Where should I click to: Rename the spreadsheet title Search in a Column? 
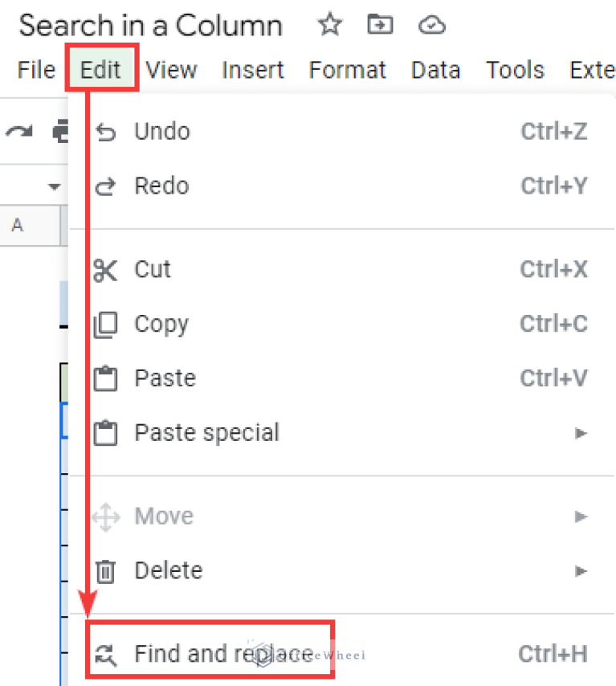coord(150,25)
